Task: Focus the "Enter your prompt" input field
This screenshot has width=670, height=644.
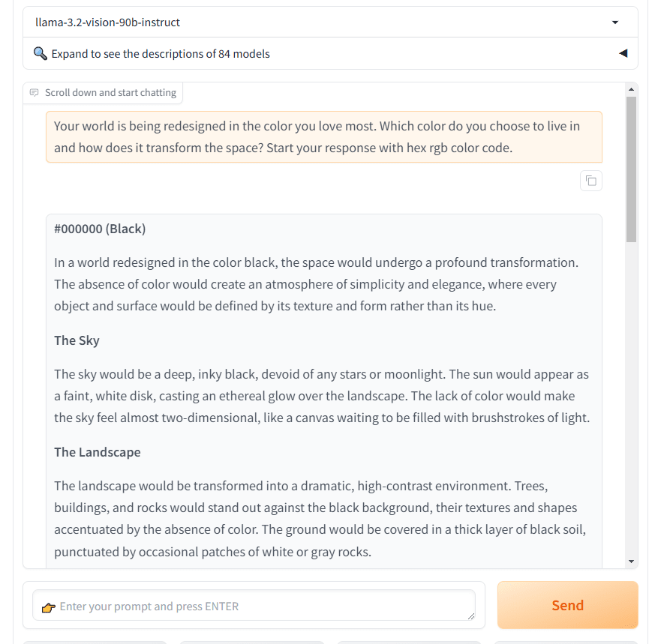Action: coord(255,606)
